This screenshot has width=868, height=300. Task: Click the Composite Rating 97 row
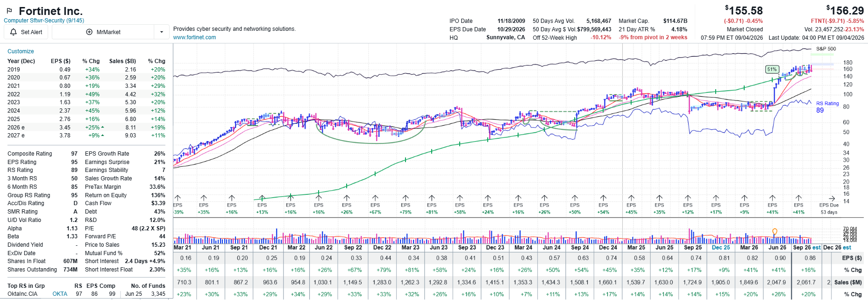(x=43, y=154)
